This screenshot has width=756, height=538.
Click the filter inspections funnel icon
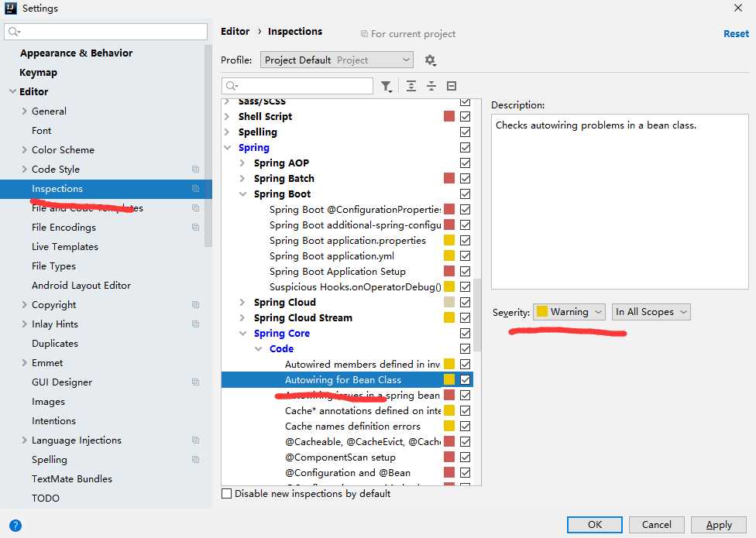[387, 86]
